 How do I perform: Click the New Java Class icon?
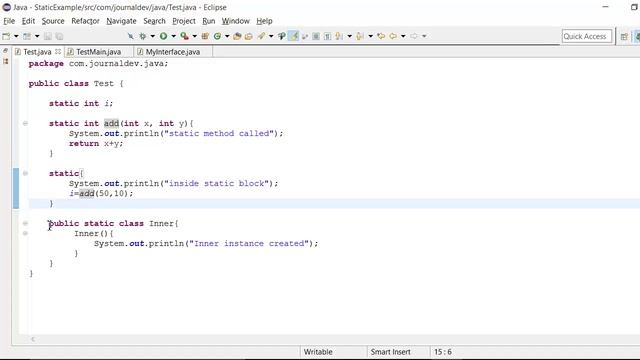click(x=217, y=36)
